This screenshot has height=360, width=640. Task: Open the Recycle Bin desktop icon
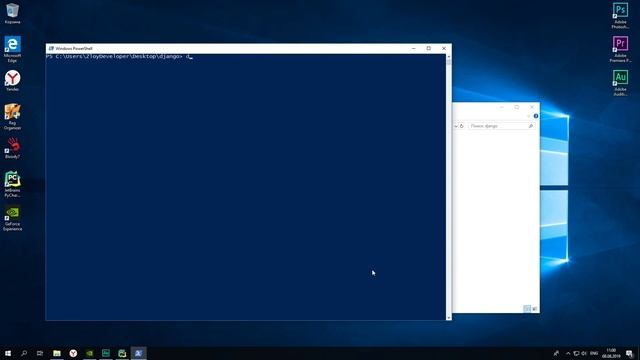pyautogui.click(x=12, y=13)
